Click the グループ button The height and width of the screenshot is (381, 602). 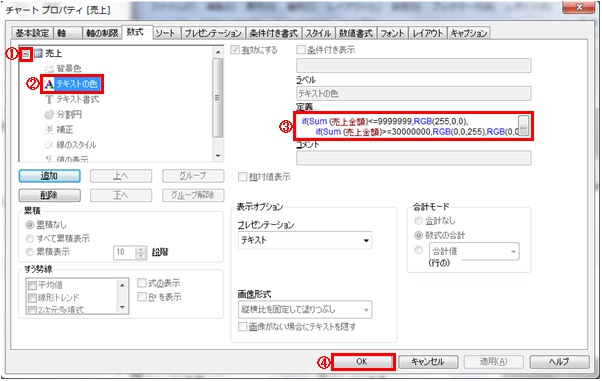(193, 176)
